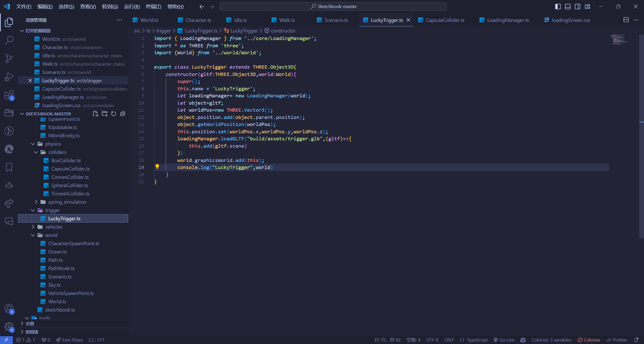The width and height of the screenshot is (644, 344).
Task: Open the explorer More Actions ellipsis
Action: click(x=120, y=20)
